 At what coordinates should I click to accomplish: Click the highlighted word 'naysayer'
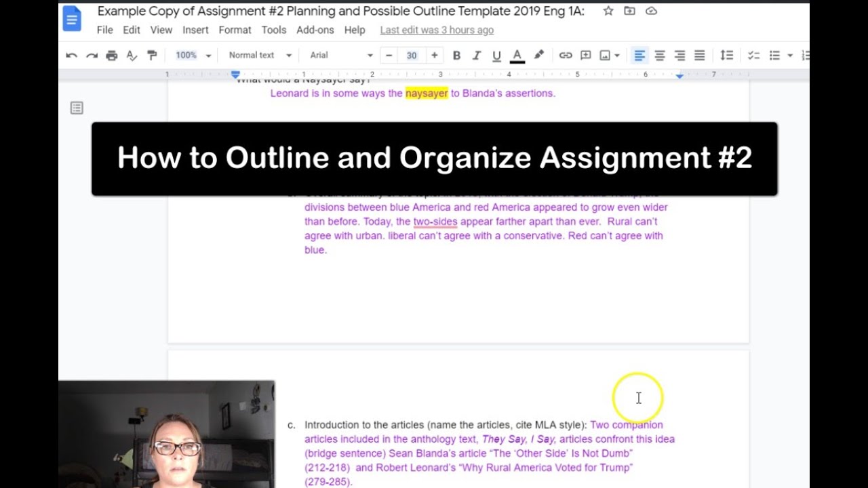tap(427, 94)
